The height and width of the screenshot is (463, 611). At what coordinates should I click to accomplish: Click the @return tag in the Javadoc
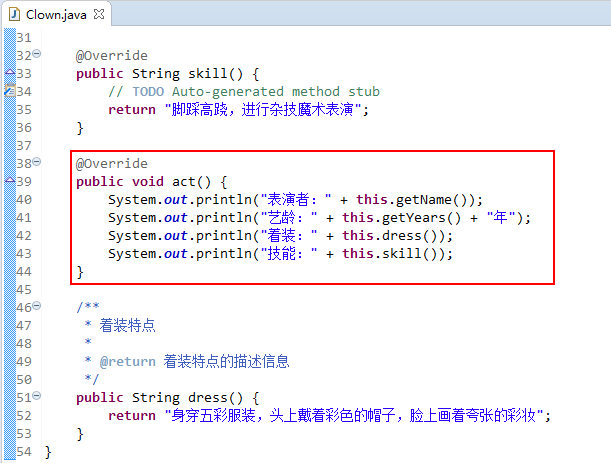[128, 362]
